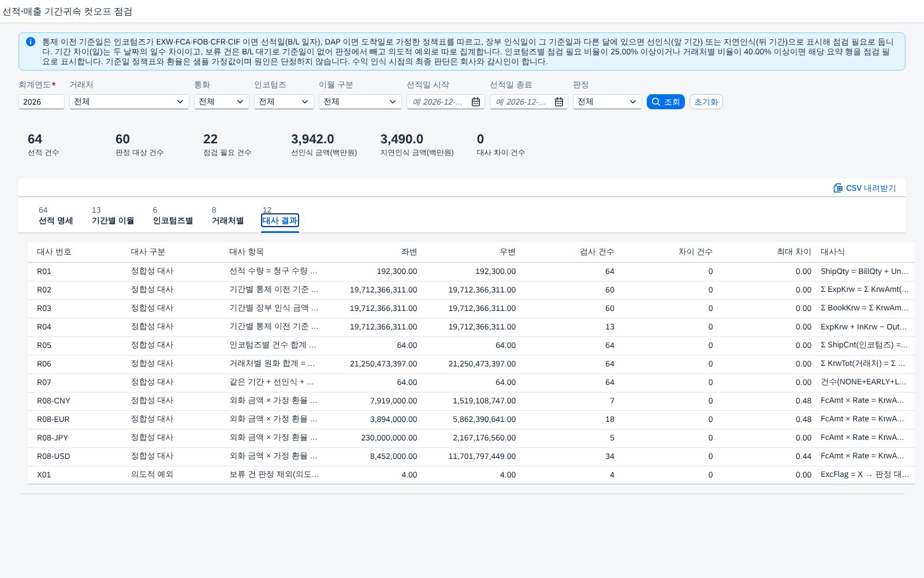The image size is (924, 578).
Task: Click the 대사 구분 column header
Action: 148,252
